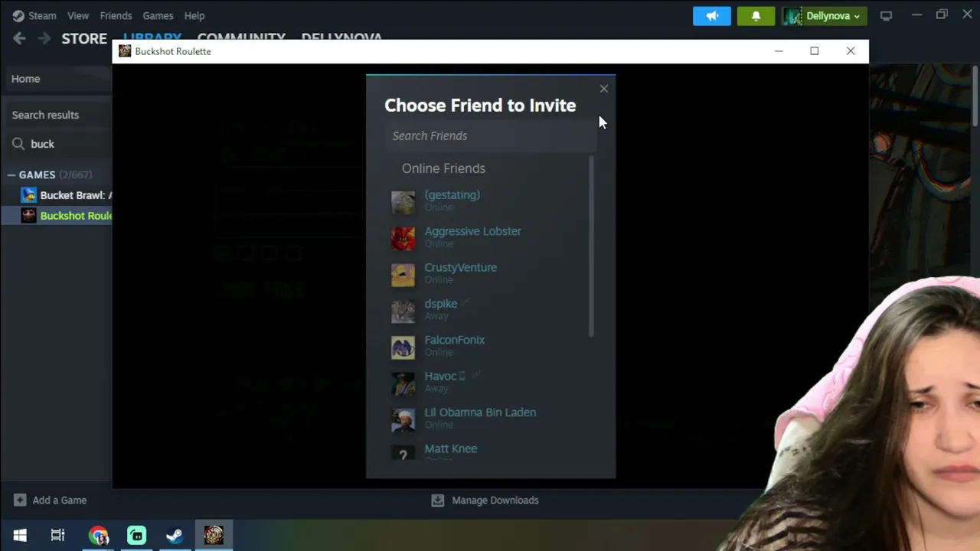Open Manage Downloads
The height and width of the screenshot is (551, 980).
point(485,500)
